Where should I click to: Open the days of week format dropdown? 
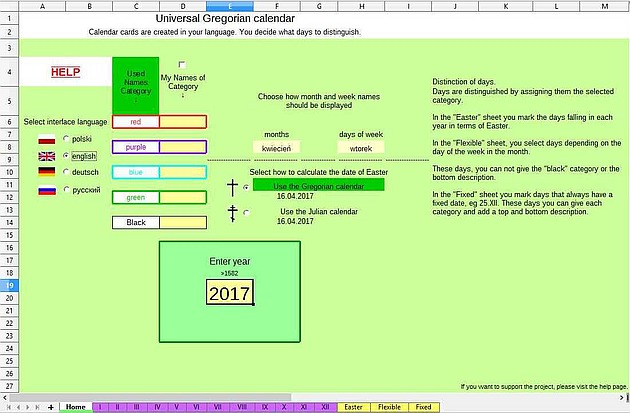click(360, 147)
